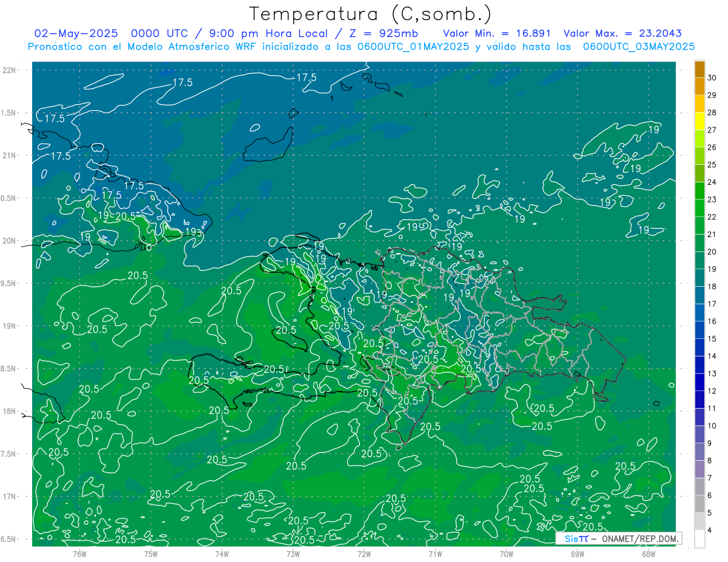728x562 pixels.
Task: Click the orange-brown swatch above 30 on scale
Action: click(x=699, y=69)
